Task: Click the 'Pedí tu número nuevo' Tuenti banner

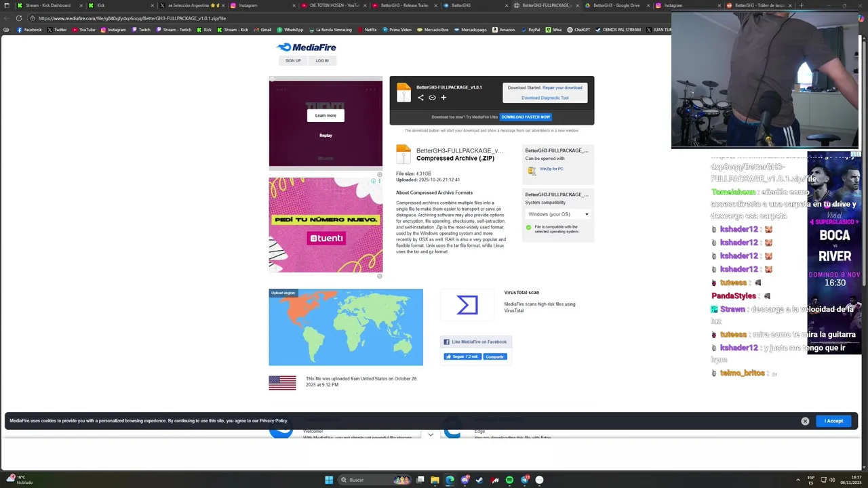Action: pyautogui.click(x=325, y=225)
